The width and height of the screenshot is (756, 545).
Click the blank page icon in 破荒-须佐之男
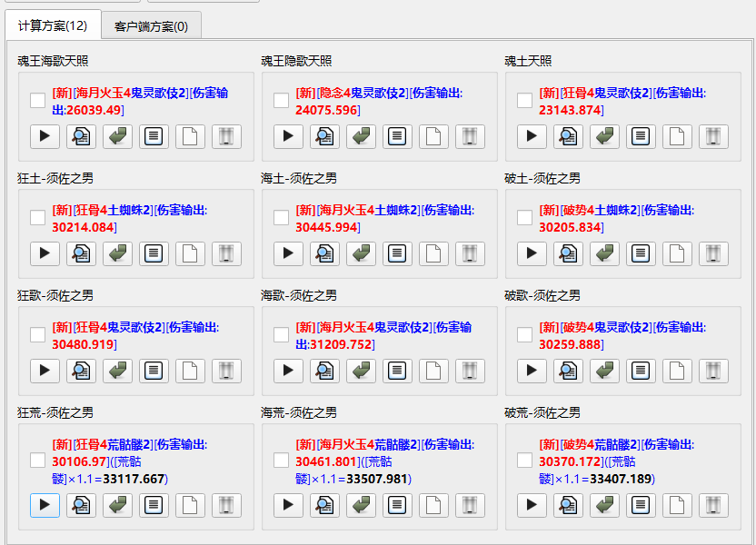click(x=677, y=505)
